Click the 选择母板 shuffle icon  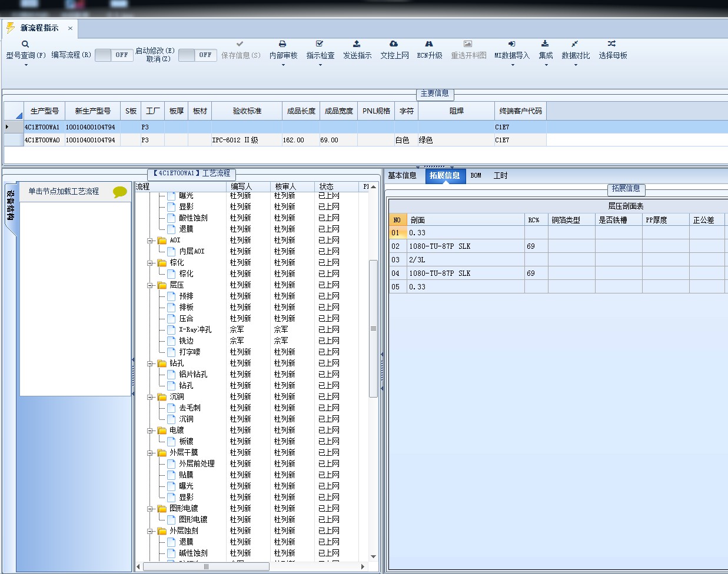pyautogui.click(x=612, y=44)
